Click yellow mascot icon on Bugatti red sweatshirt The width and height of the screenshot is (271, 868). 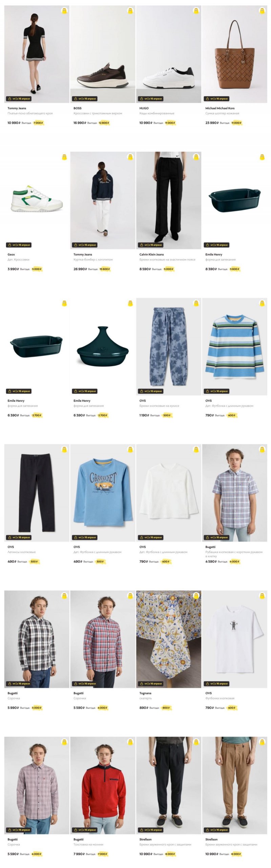(x=130, y=742)
